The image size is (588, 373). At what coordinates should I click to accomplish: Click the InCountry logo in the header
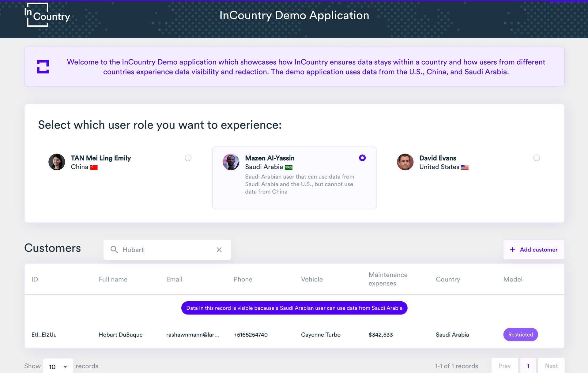pyautogui.click(x=47, y=15)
